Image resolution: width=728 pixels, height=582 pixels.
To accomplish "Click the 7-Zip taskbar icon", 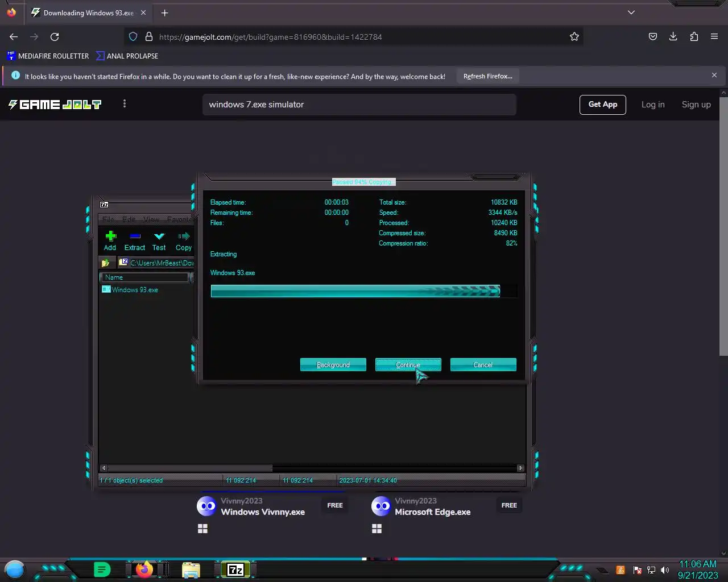I will coord(235,570).
